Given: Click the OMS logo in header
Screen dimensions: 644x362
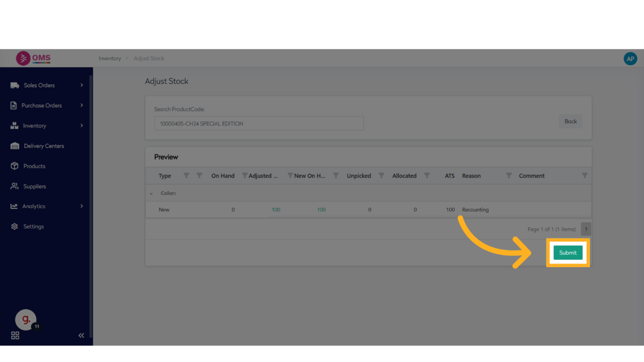Looking at the screenshot, I should pos(33,58).
